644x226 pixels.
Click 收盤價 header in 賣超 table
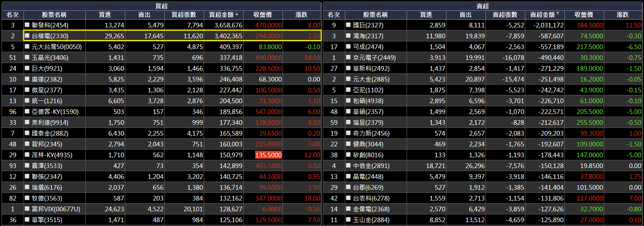tap(584, 15)
